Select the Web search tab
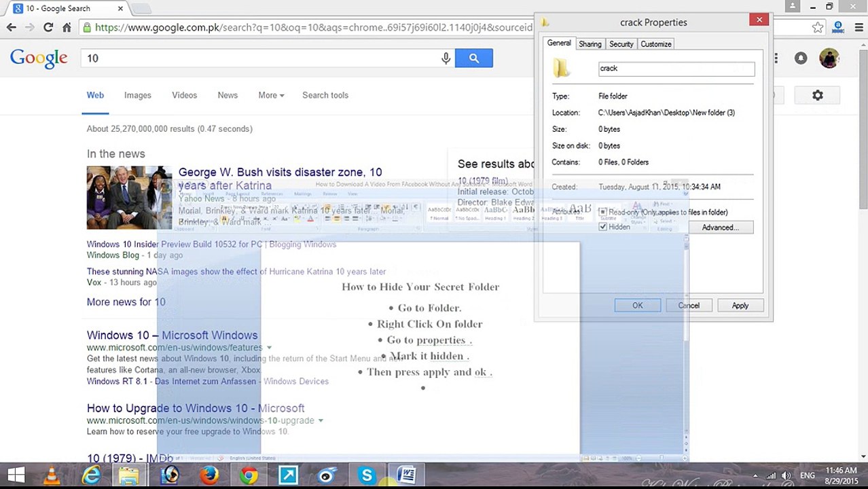 point(95,96)
